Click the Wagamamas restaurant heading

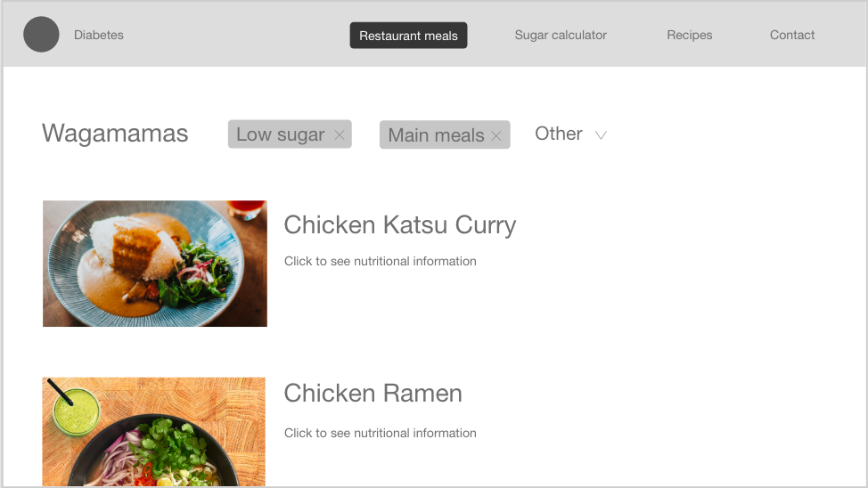point(115,134)
